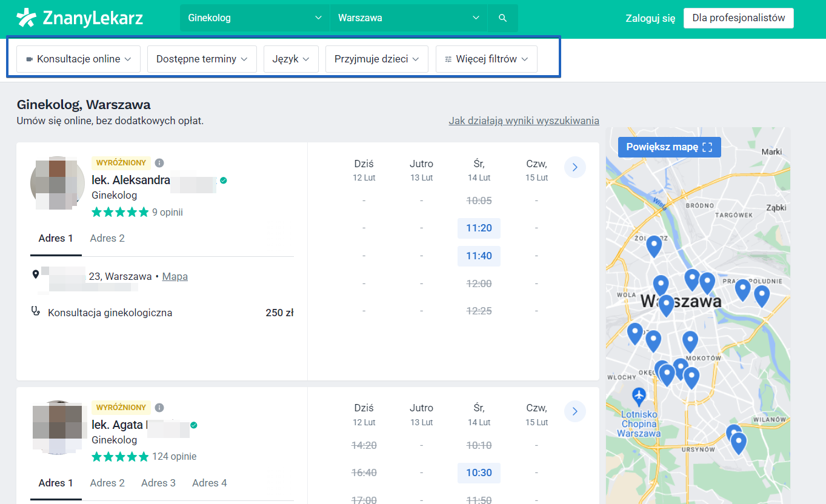Screen dimensions: 826x504
Task: Select Adres 3 tab for Agata
Action: coord(158,483)
